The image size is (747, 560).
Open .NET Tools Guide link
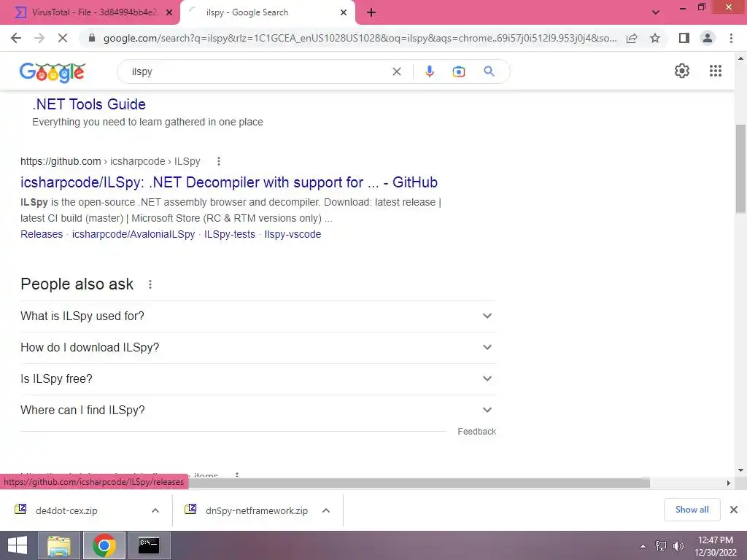88,104
